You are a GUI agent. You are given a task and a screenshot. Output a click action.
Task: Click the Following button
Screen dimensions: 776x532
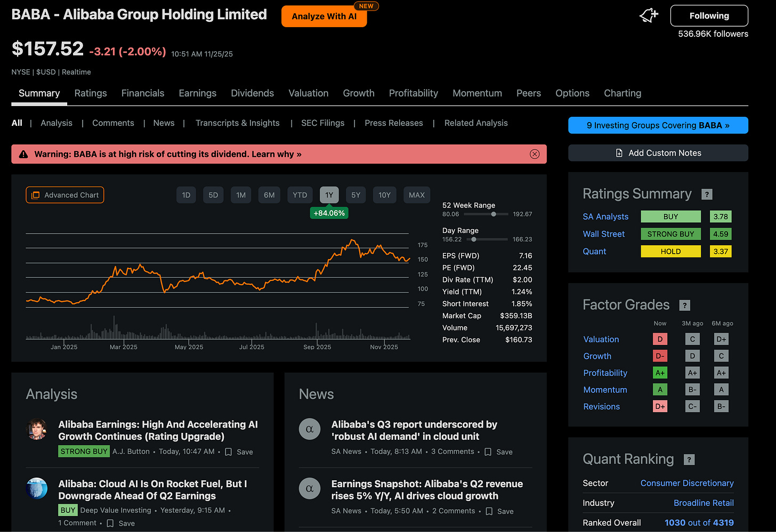709,16
